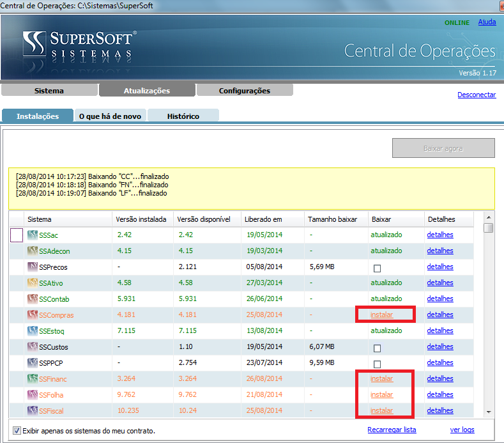Click the SSEstoq system icon
This screenshot has width=504, height=443.
33,330
